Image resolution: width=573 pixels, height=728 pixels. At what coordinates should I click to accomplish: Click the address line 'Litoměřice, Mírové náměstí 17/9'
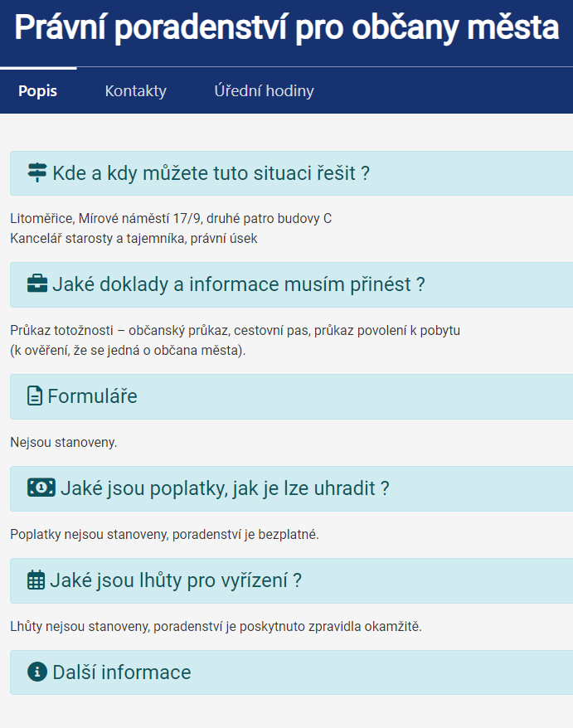click(170, 219)
